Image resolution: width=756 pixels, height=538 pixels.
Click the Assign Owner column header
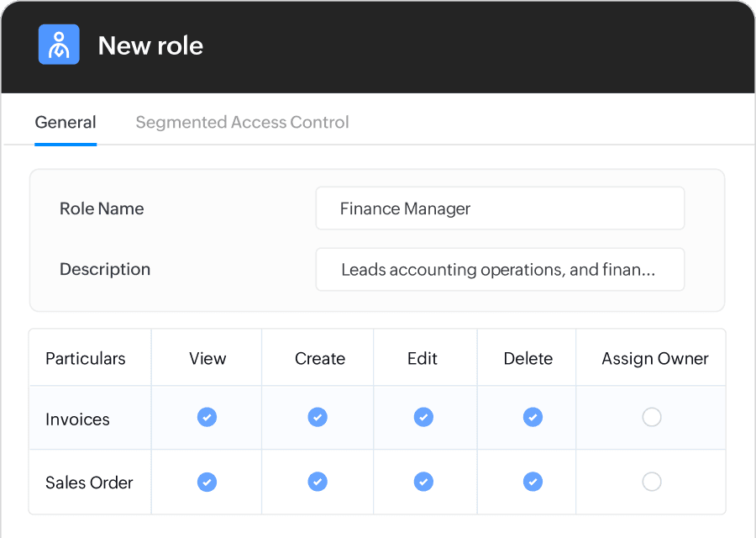pyautogui.click(x=654, y=358)
